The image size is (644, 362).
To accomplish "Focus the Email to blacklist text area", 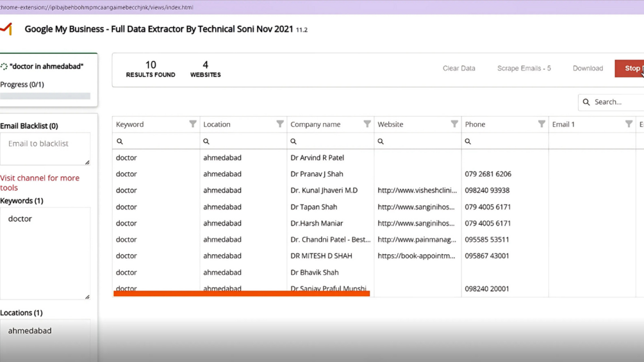I will tap(45, 149).
